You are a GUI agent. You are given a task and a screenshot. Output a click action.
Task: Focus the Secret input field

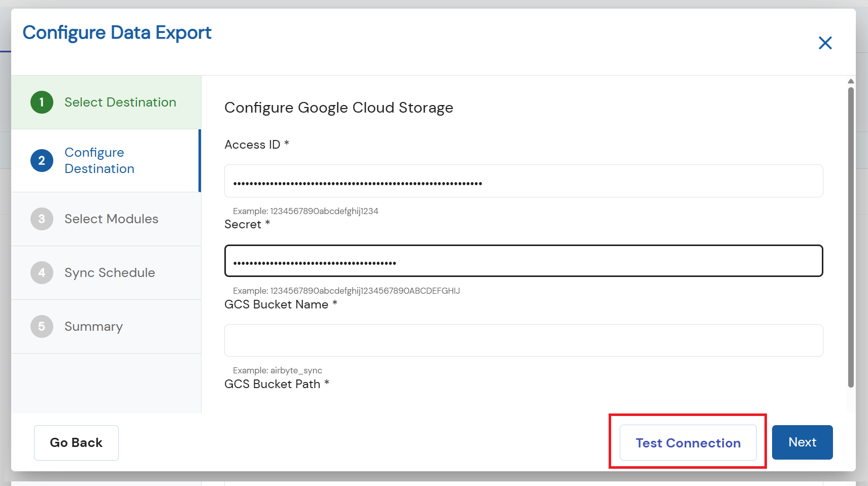[523, 261]
